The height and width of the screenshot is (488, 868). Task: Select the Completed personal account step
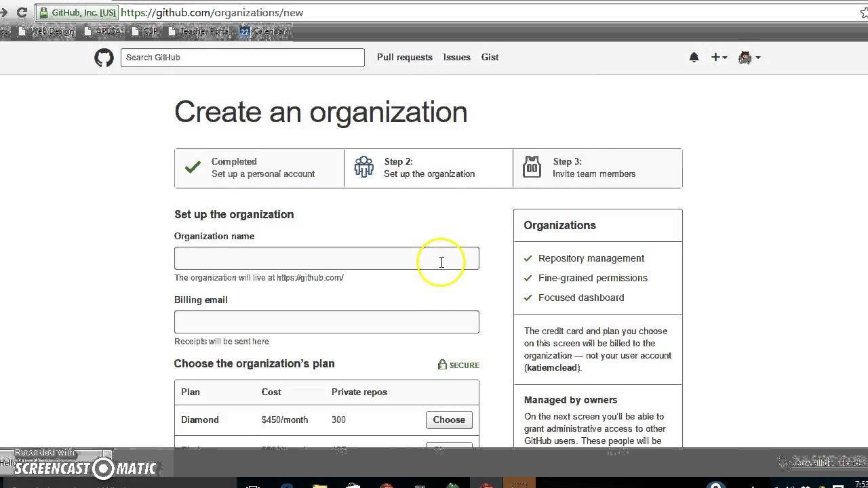(260, 168)
